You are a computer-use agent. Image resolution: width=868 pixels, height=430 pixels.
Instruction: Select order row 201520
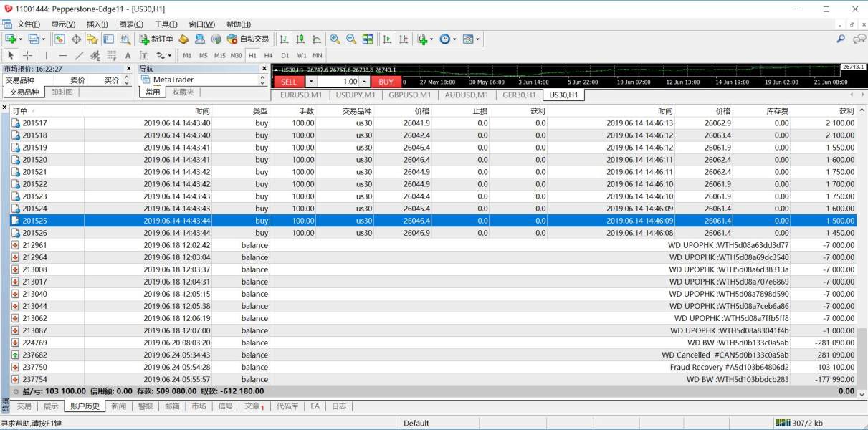[x=433, y=160]
